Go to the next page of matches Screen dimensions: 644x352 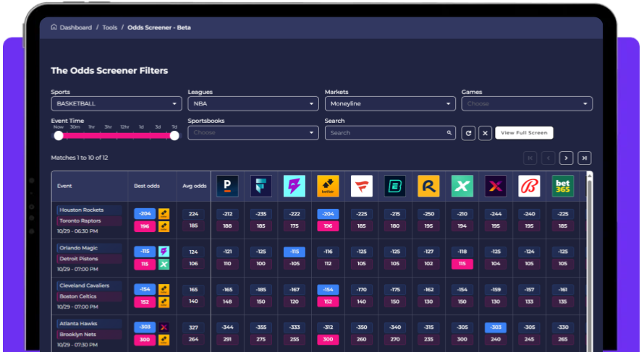(567, 158)
